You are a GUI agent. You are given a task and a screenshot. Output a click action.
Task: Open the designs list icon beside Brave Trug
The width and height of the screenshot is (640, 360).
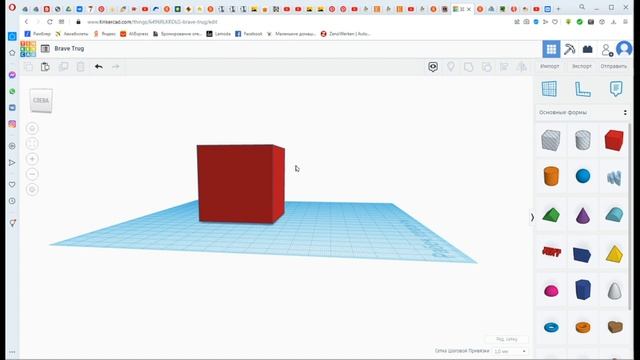(45, 49)
